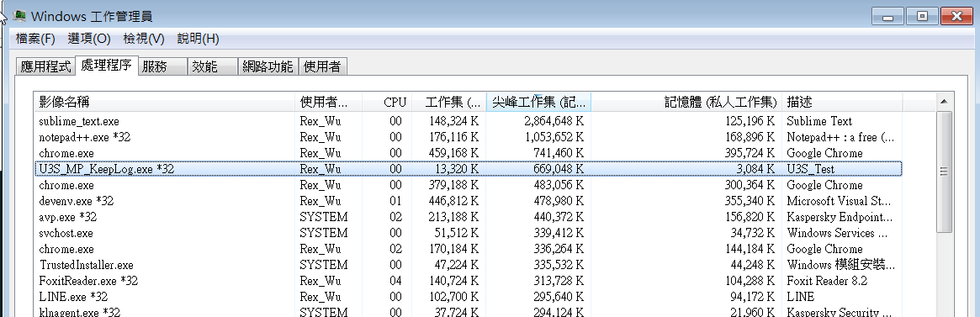Select the devenv.exe *32 process
The width and height of the screenshot is (980, 317).
[x=468, y=201]
